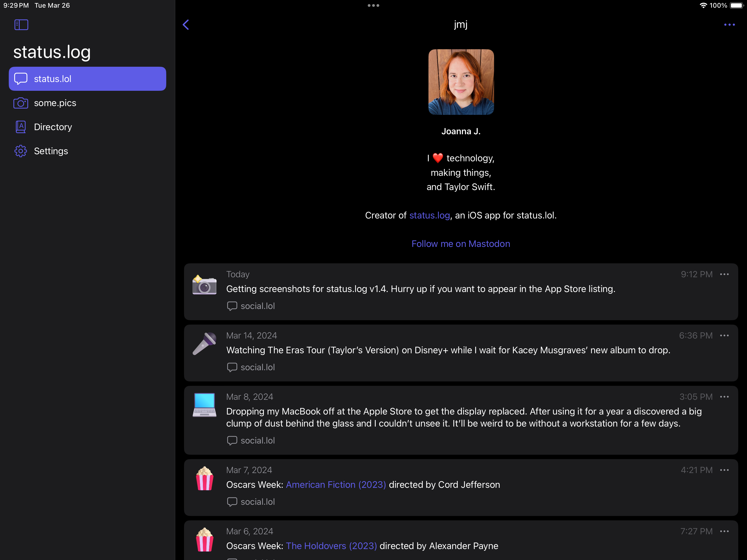Open options for the 7:27 PM status

click(x=724, y=531)
